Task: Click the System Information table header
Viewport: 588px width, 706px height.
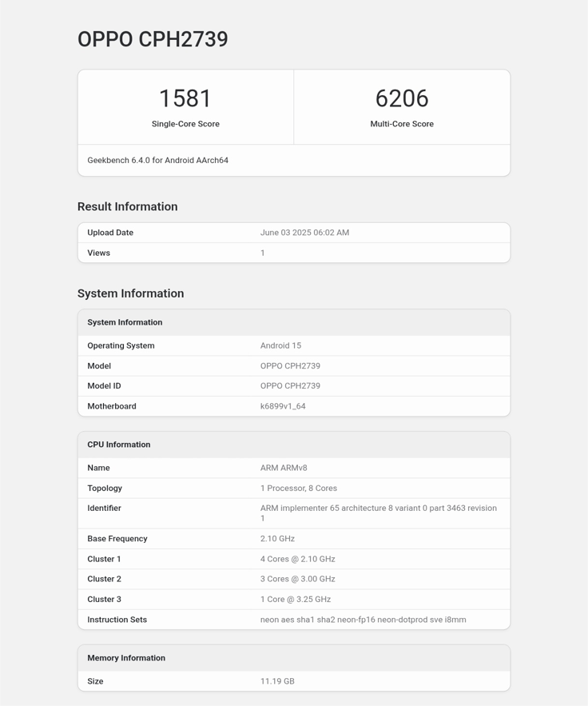Action: point(125,322)
